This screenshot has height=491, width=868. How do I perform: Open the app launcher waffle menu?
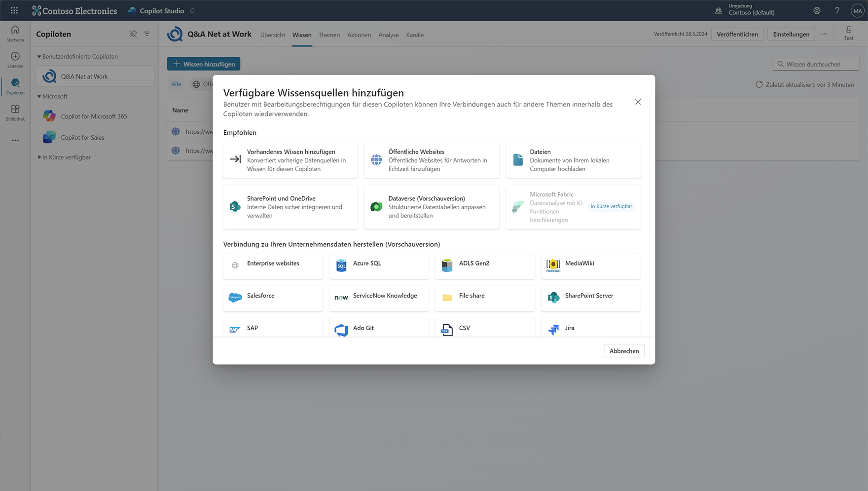coord(14,10)
